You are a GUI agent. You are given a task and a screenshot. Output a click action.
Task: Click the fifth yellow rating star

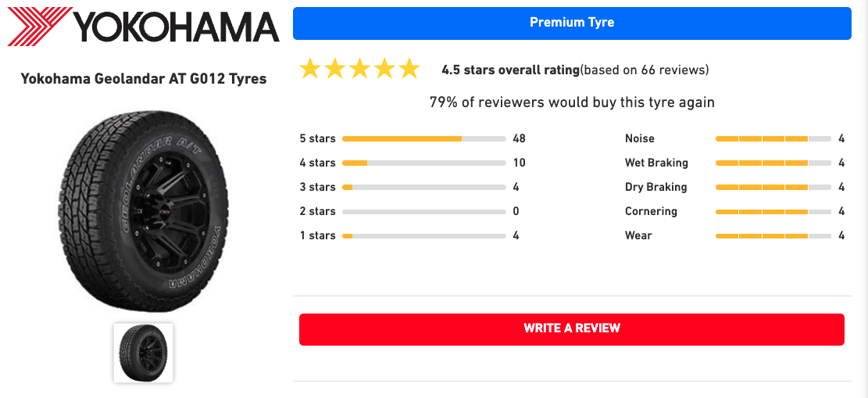(x=409, y=70)
